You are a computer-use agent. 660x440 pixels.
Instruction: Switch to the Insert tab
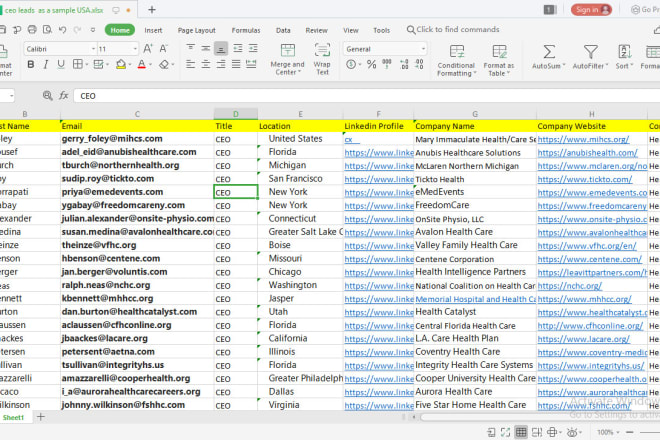point(153,30)
